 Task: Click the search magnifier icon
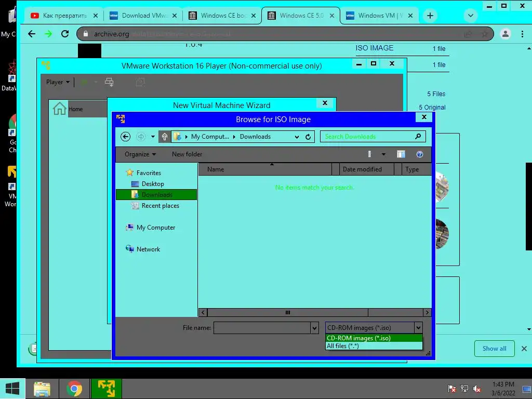pyautogui.click(x=418, y=137)
